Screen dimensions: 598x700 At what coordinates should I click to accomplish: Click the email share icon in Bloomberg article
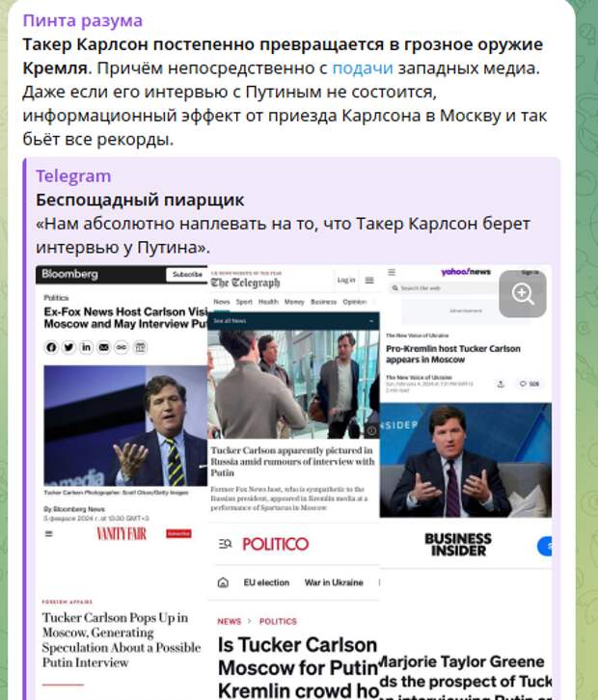tap(103, 347)
